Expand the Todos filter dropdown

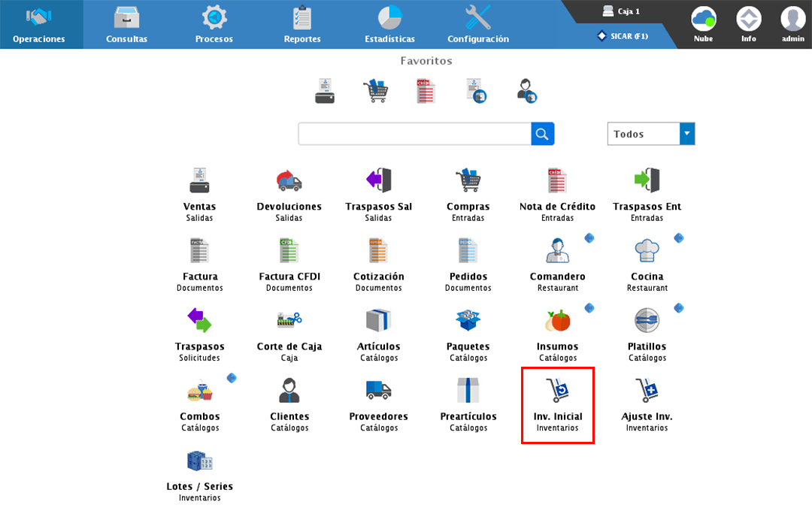coord(686,134)
